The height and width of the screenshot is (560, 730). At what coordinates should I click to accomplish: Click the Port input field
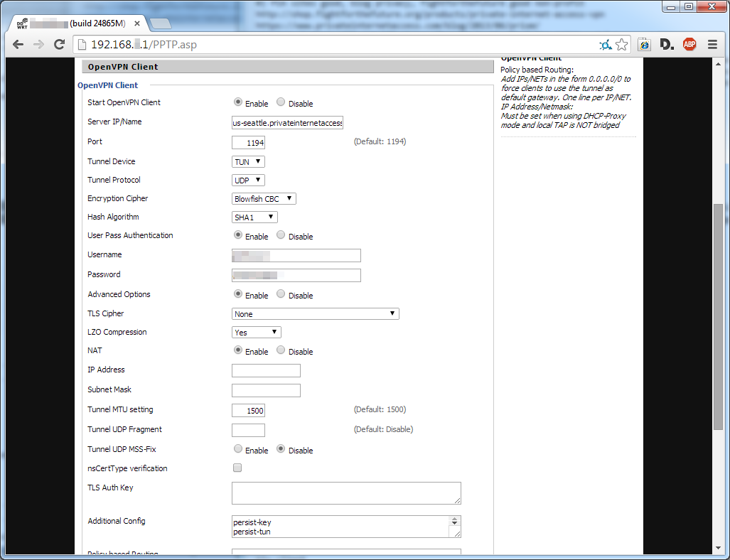(x=247, y=142)
